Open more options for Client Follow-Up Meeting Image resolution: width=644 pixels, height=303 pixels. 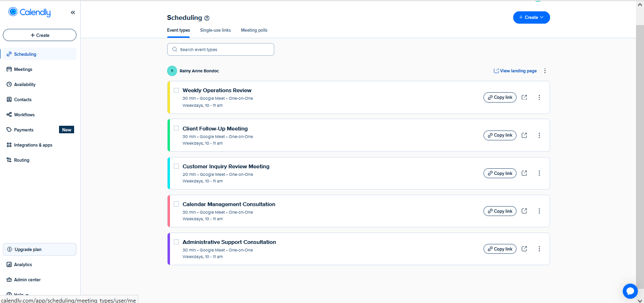pyautogui.click(x=539, y=135)
